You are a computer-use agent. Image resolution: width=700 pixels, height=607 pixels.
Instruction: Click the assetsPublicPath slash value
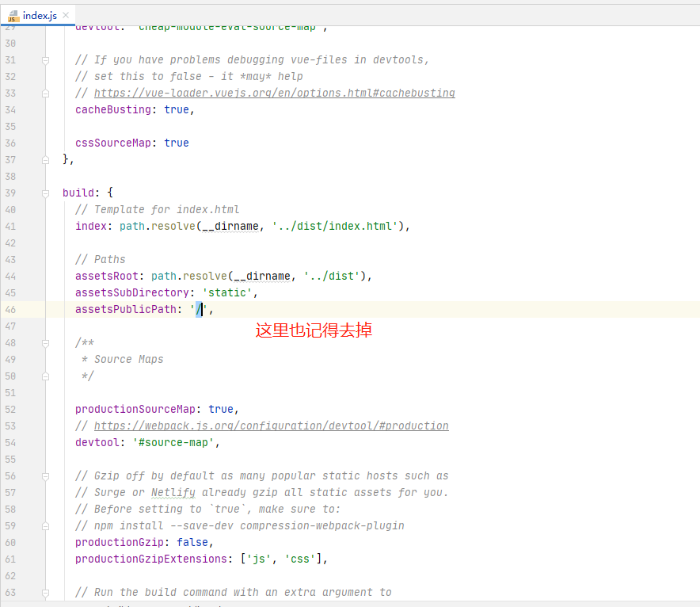coord(198,309)
